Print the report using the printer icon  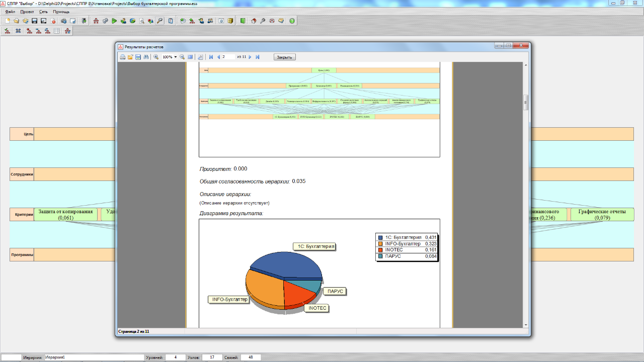[x=122, y=57]
